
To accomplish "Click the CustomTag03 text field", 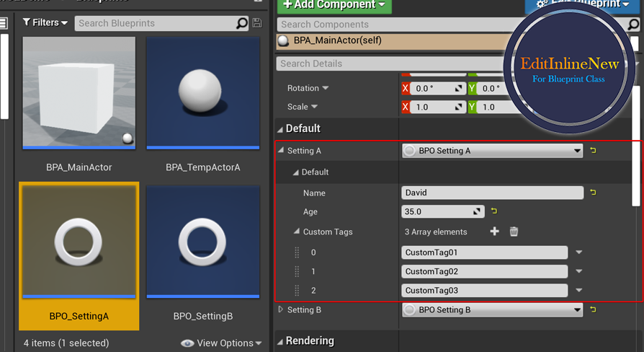I will pos(485,290).
